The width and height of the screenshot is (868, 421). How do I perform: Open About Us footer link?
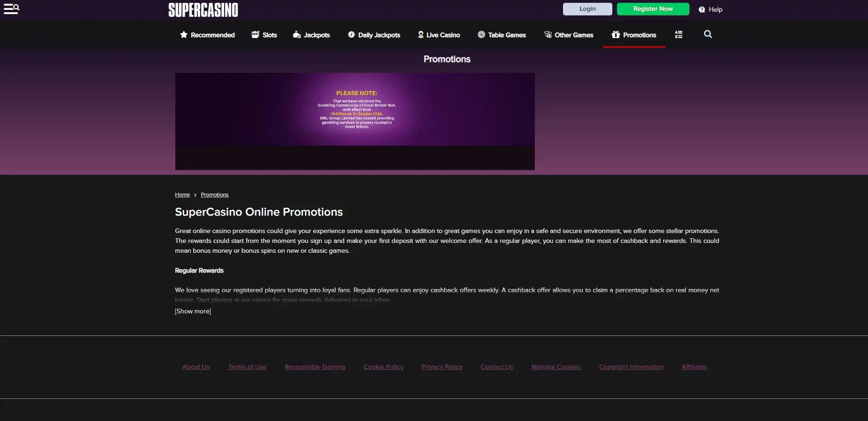(196, 367)
